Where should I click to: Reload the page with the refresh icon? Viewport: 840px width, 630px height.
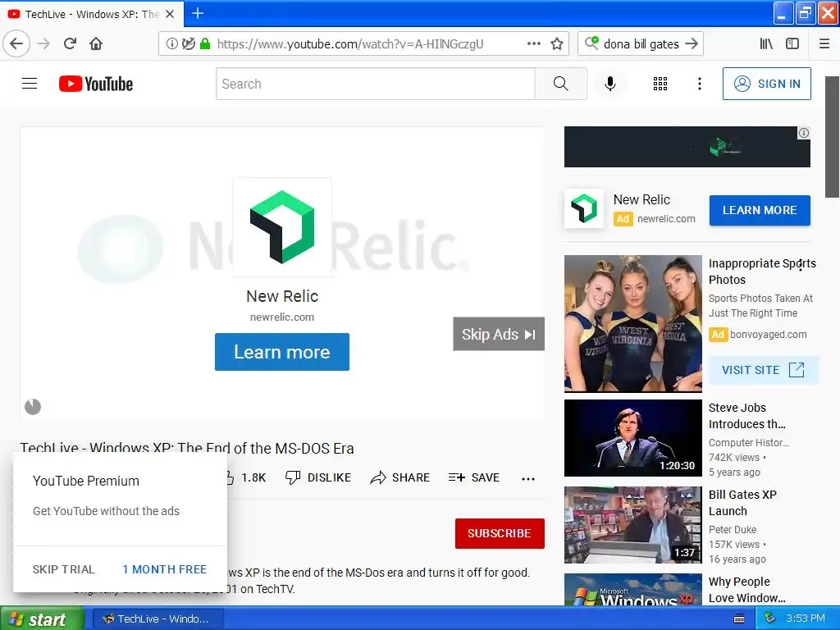70,43
